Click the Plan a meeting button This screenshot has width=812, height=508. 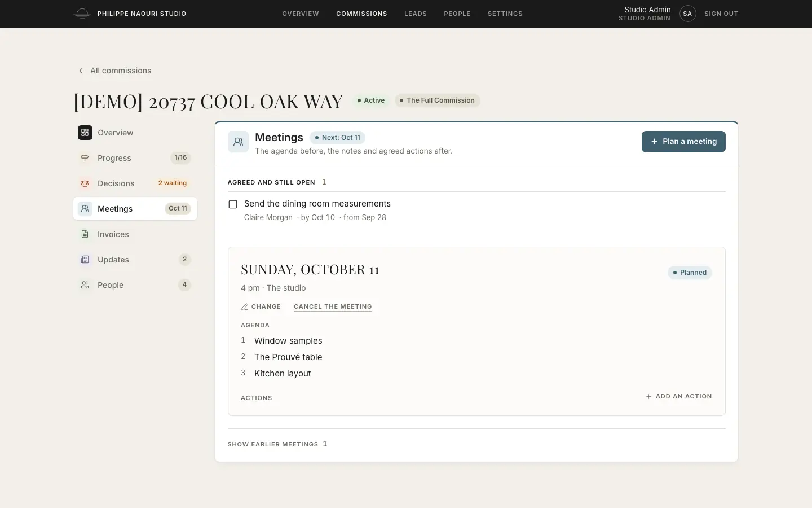tap(683, 142)
